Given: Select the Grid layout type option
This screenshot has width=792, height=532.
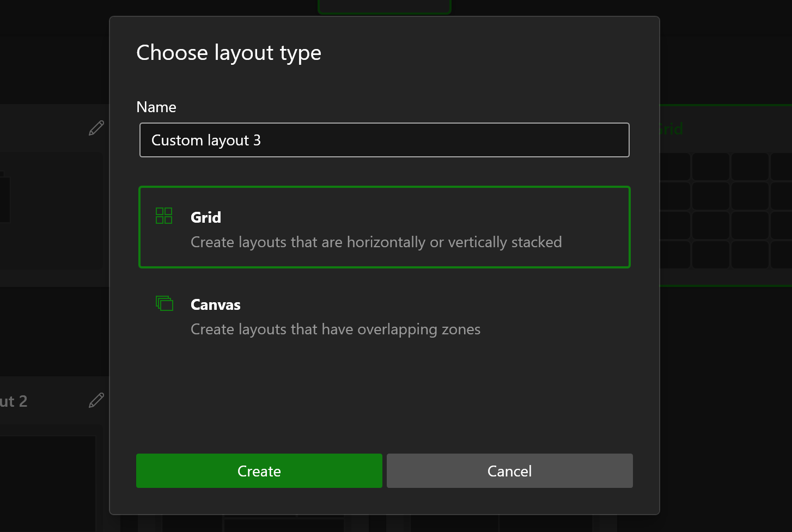Looking at the screenshot, I should [385, 227].
